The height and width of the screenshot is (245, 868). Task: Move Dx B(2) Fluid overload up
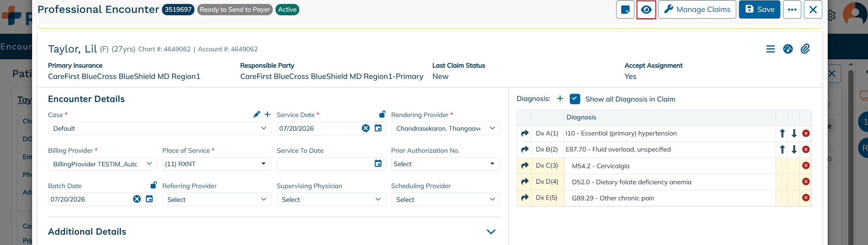[x=782, y=149]
